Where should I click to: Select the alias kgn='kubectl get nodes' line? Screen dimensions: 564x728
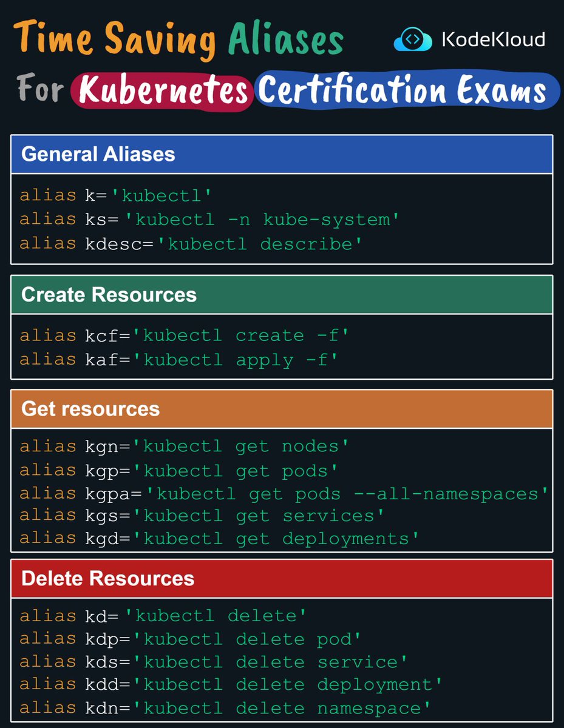pos(185,447)
